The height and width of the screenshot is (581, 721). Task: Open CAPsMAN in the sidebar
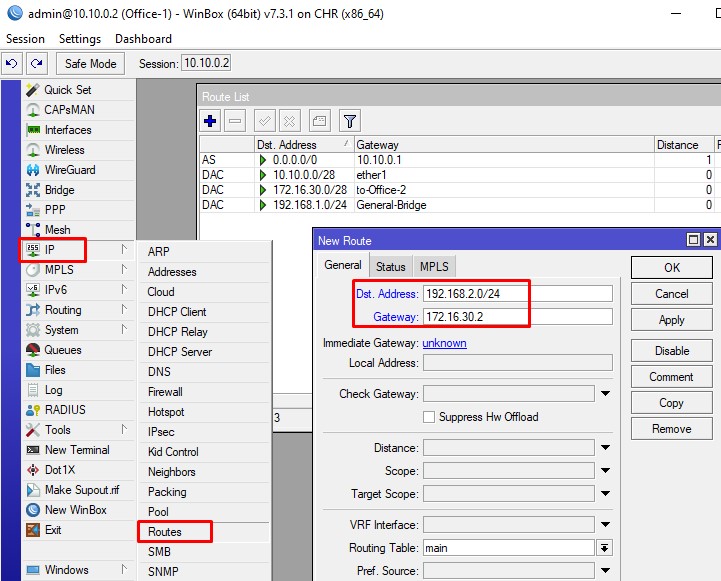[x=79, y=110]
